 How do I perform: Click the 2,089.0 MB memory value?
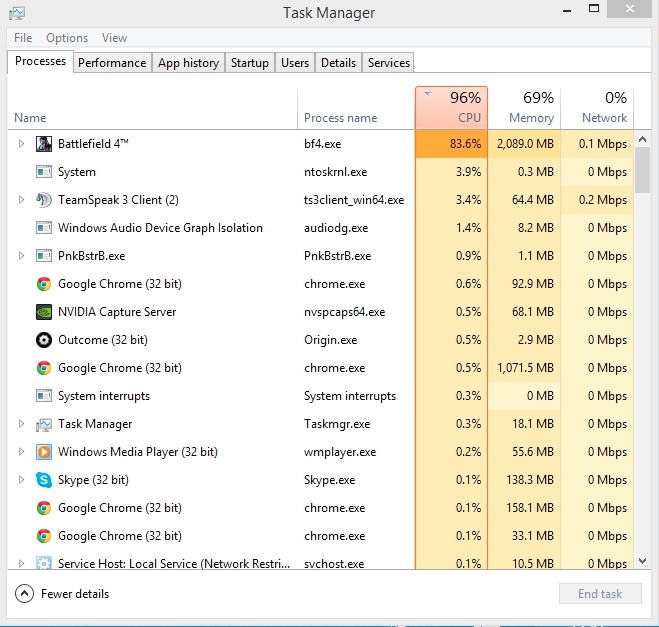click(525, 144)
